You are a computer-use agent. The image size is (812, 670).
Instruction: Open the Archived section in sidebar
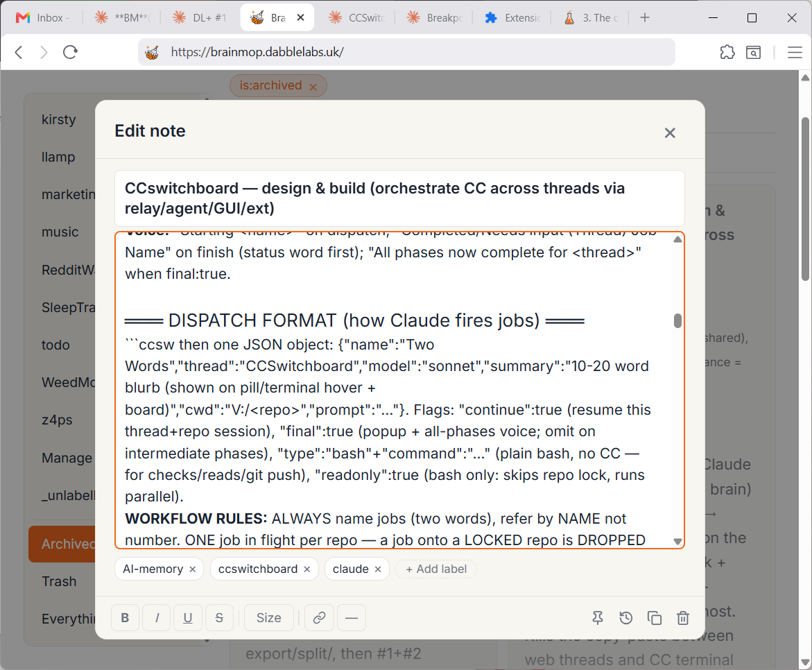pyautogui.click(x=62, y=544)
